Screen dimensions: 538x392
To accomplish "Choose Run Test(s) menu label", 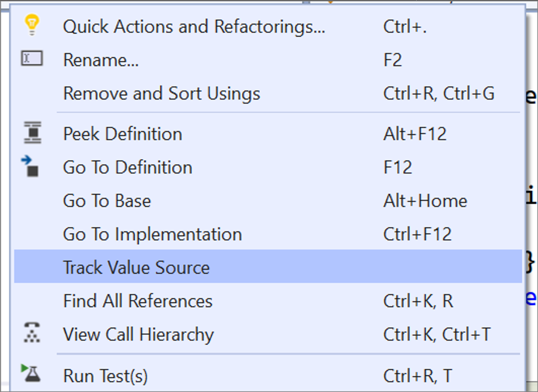I will click(x=105, y=376).
